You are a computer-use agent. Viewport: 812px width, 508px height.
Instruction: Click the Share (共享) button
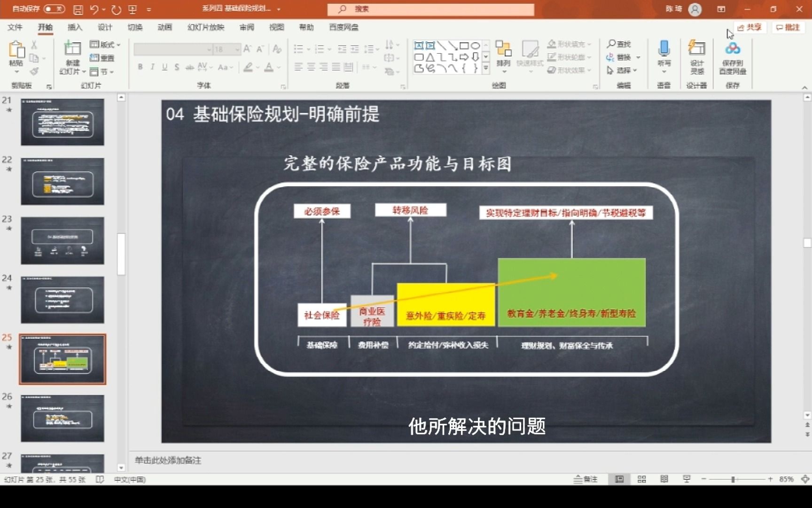point(749,27)
